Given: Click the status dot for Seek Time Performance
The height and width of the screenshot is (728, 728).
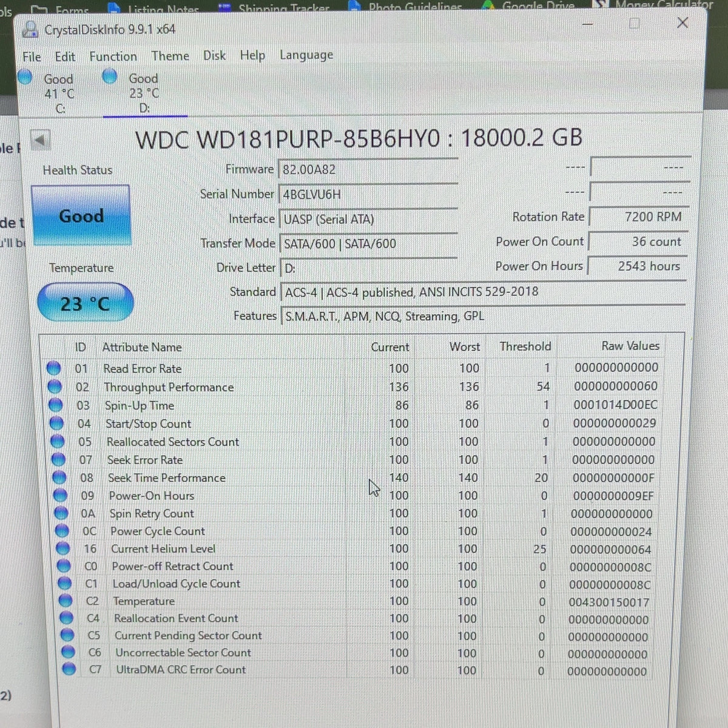Looking at the screenshot, I should point(59,477).
